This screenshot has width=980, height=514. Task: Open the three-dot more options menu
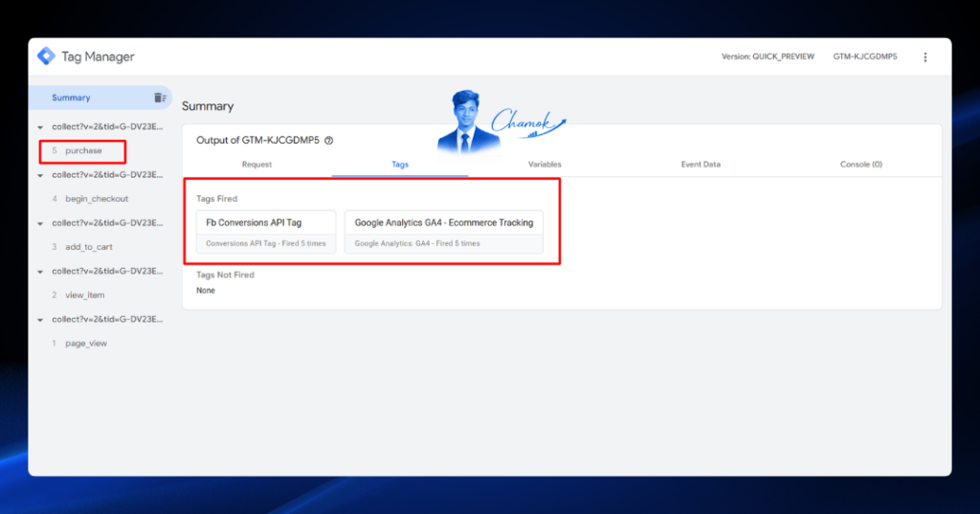[x=925, y=56]
